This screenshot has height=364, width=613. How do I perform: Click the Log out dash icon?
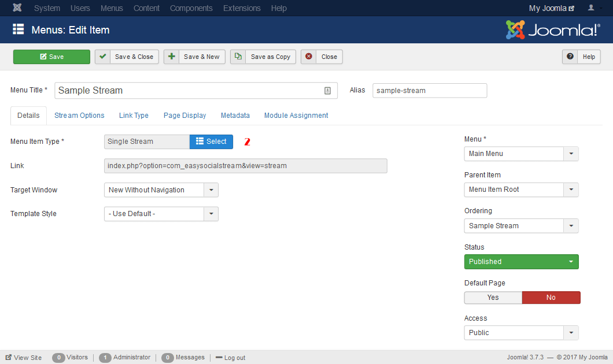point(219,358)
